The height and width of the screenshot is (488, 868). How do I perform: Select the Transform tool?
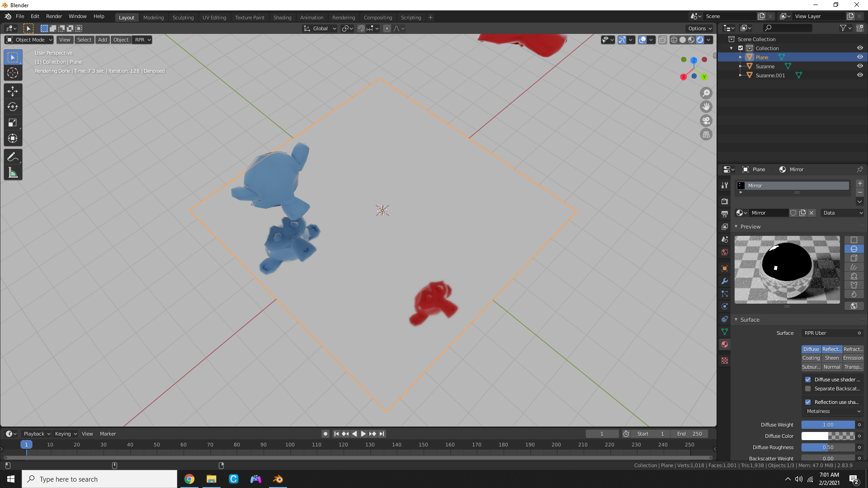click(x=13, y=138)
